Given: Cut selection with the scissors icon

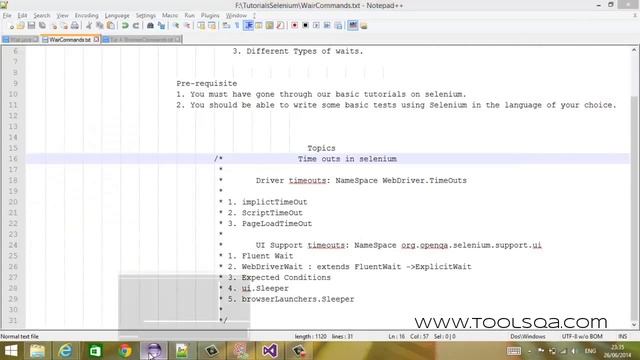Looking at the screenshot, I should pyautogui.click(x=89, y=26).
